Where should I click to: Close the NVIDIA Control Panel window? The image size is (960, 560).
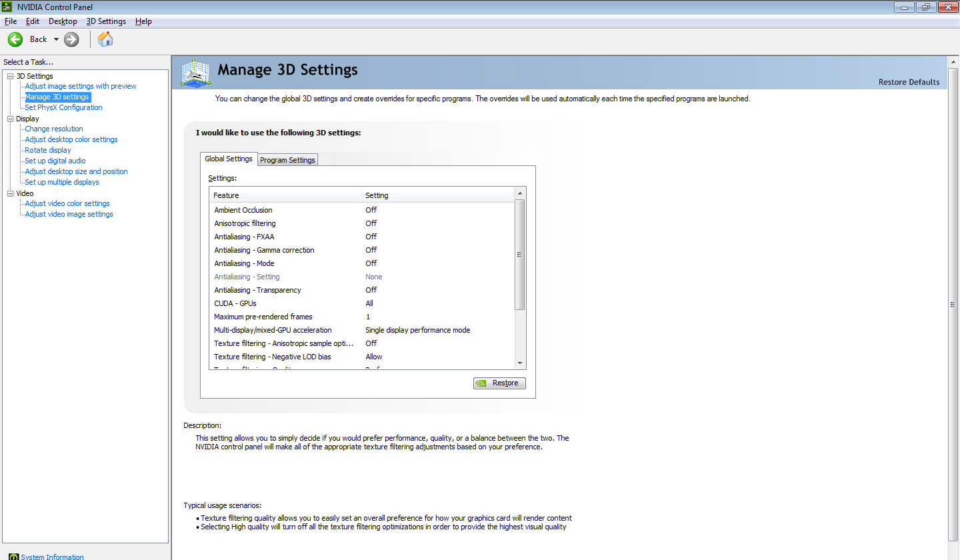click(947, 7)
